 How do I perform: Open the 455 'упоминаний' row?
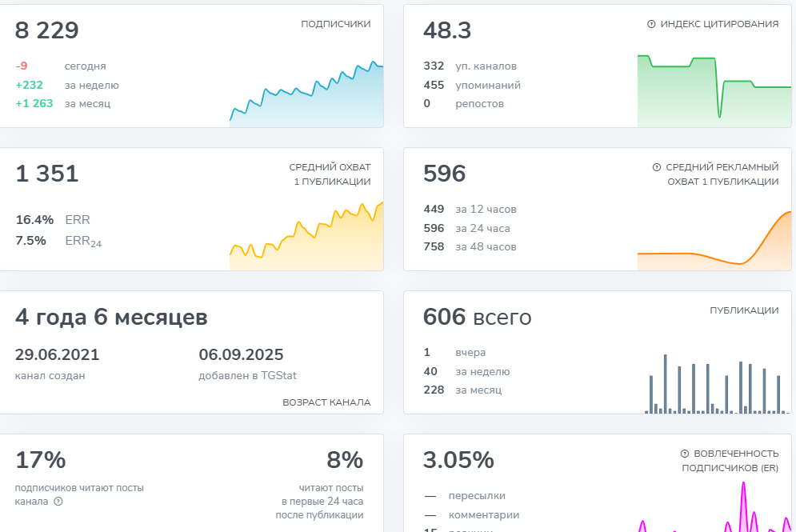pos(472,85)
